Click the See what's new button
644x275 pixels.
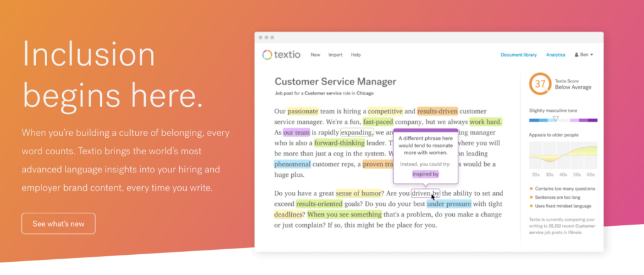pos(58,223)
